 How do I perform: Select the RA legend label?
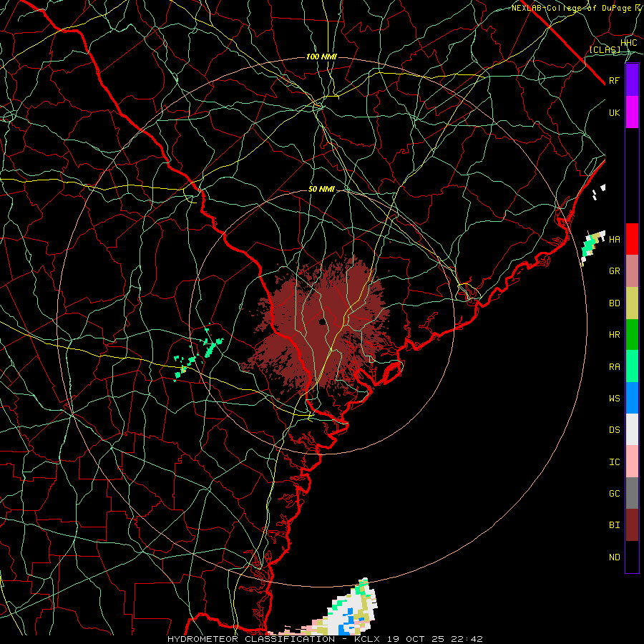[x=614, y=367]
